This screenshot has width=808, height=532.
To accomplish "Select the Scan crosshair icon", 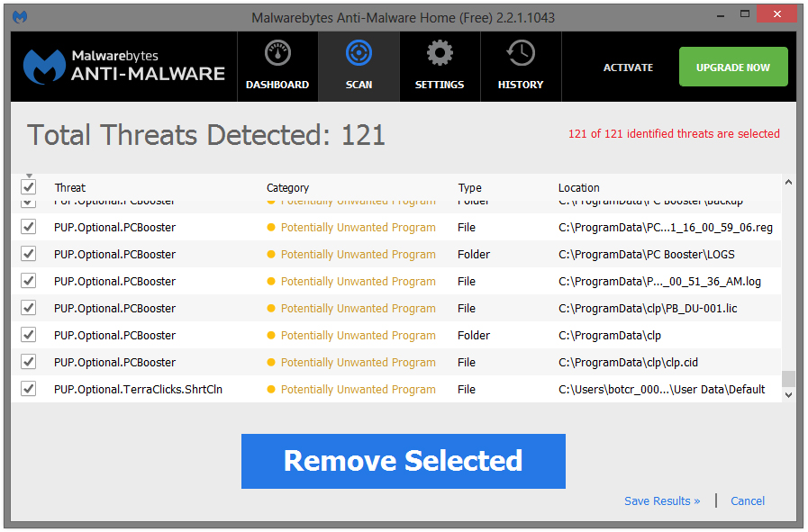I will point(359,53).
